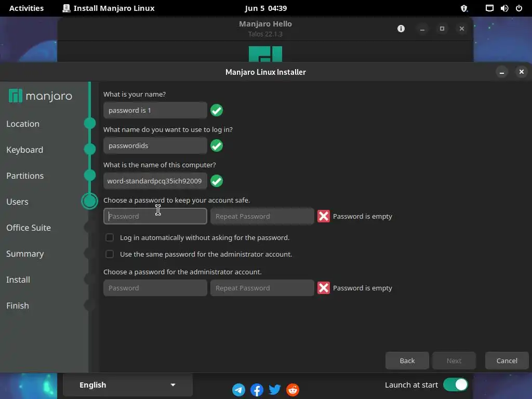Open the Activities overview
This screenshot has height=399, width=532.
[x=26, y=8]
